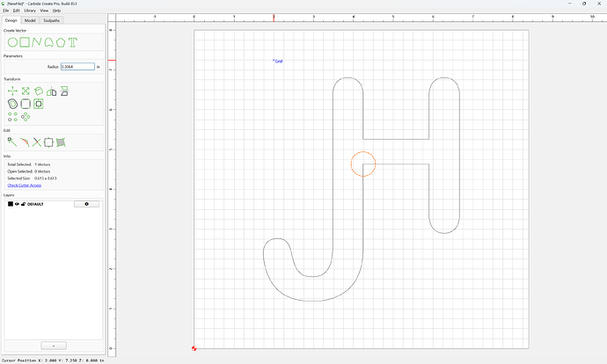This screenshot has height=364, width=607.
Task: Switch to the Model tab
Action: point(30,20)
